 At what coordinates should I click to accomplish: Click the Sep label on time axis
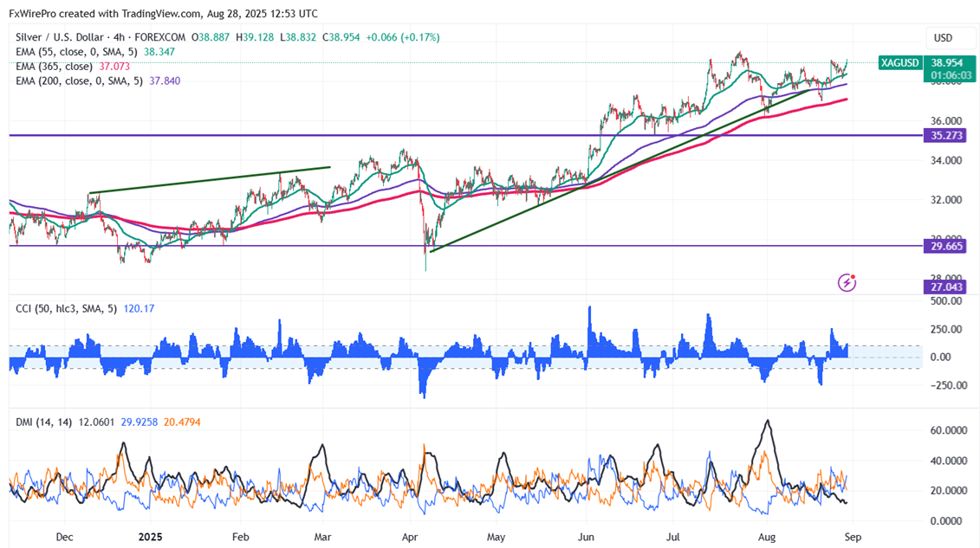click(853, 537)
